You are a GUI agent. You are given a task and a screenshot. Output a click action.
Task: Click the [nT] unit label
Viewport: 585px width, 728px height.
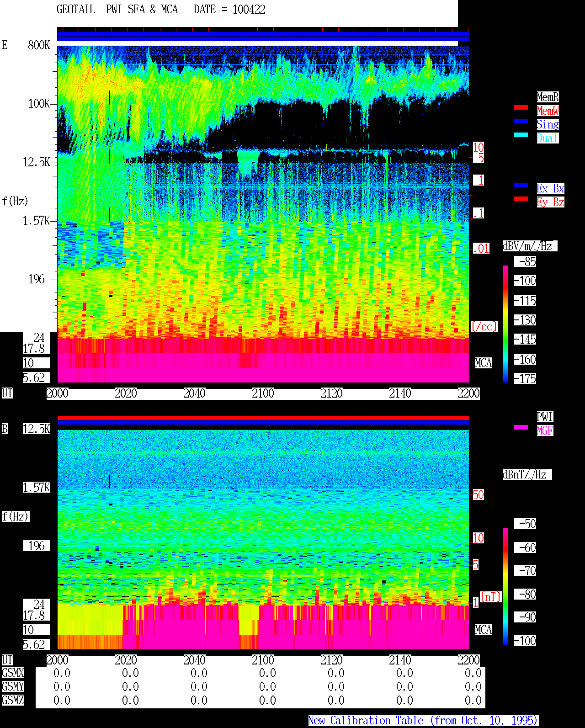coord(491,596)
